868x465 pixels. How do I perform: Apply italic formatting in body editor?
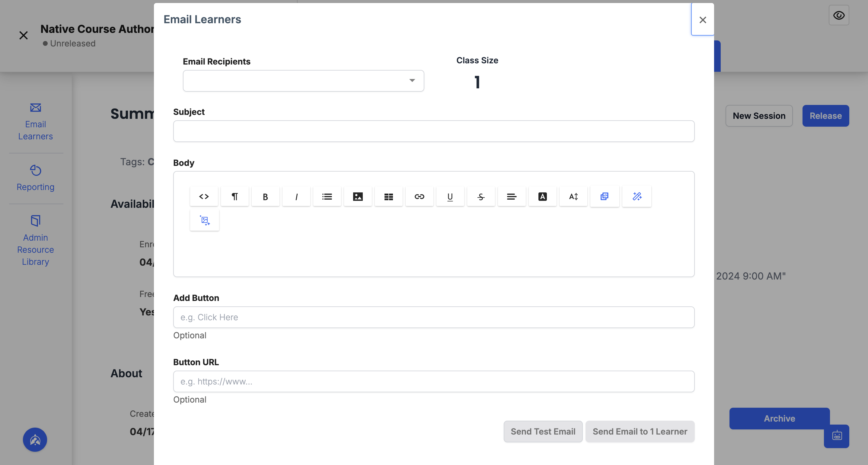point(296,196)
